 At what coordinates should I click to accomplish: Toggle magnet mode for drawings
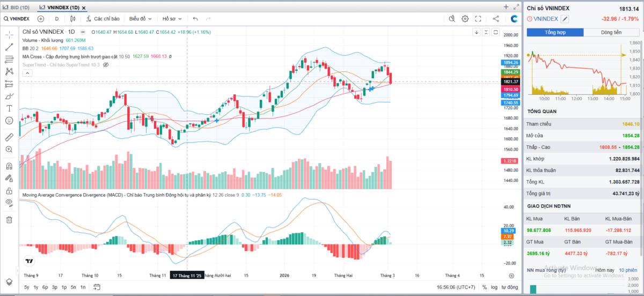point(9,166)
